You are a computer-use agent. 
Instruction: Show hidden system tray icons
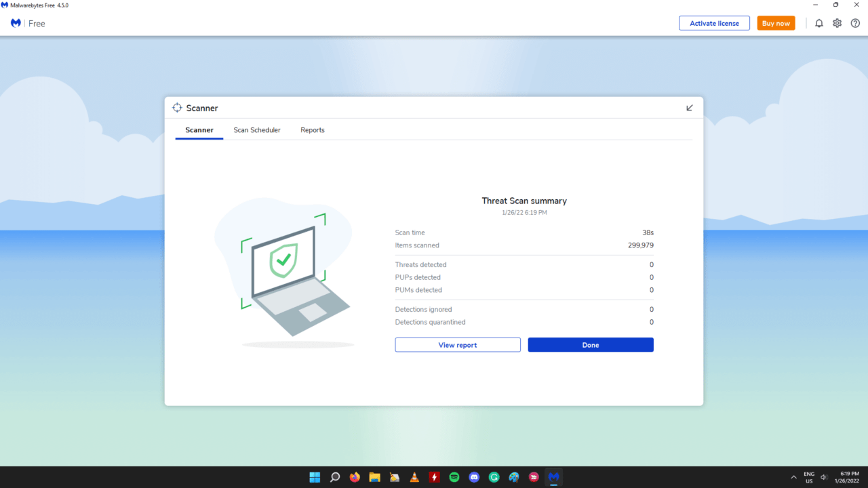793,477
